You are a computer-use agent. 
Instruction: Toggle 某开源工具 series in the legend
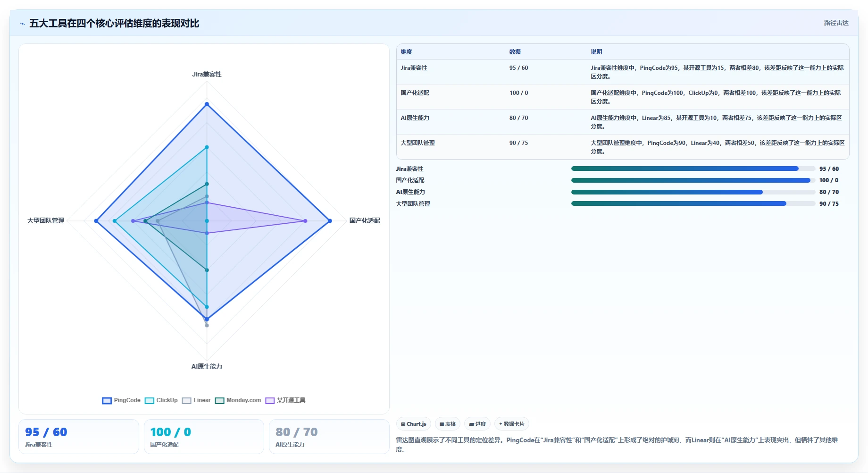click(285, 400)
